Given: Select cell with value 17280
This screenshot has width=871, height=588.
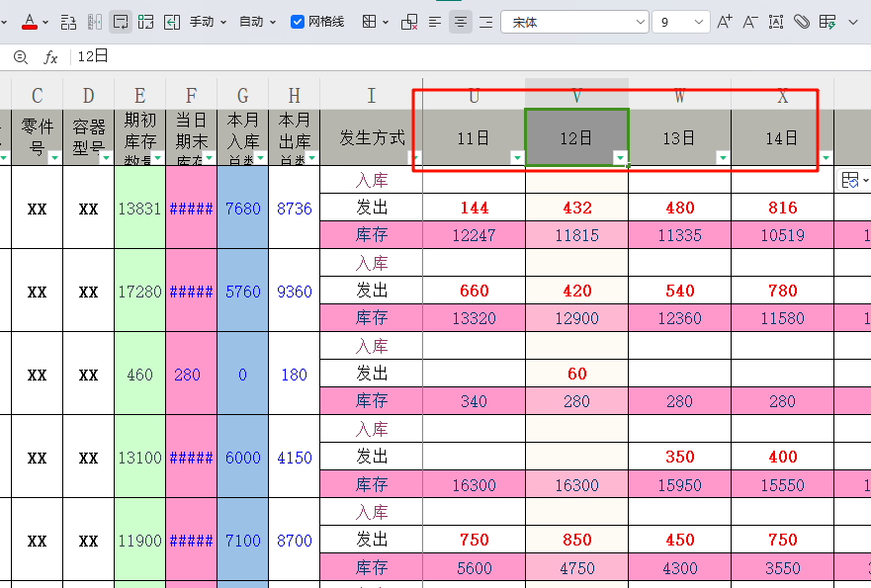Looking at the screenshot, I should (140, 291).
